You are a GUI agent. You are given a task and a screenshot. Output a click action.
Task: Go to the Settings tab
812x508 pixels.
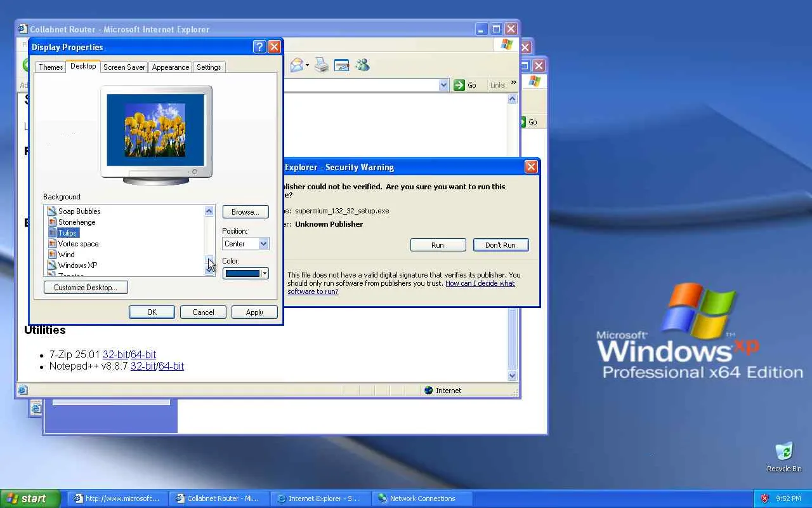click(209, 67)
